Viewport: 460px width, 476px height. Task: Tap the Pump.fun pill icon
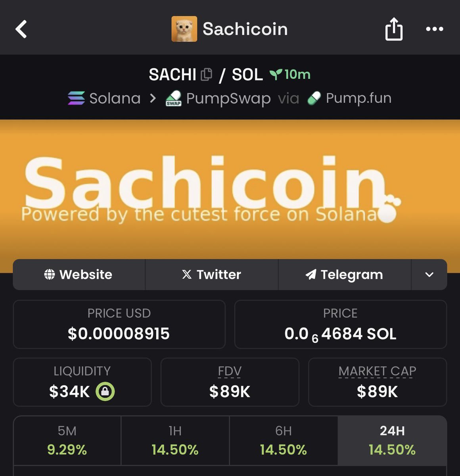click(314, 98)
